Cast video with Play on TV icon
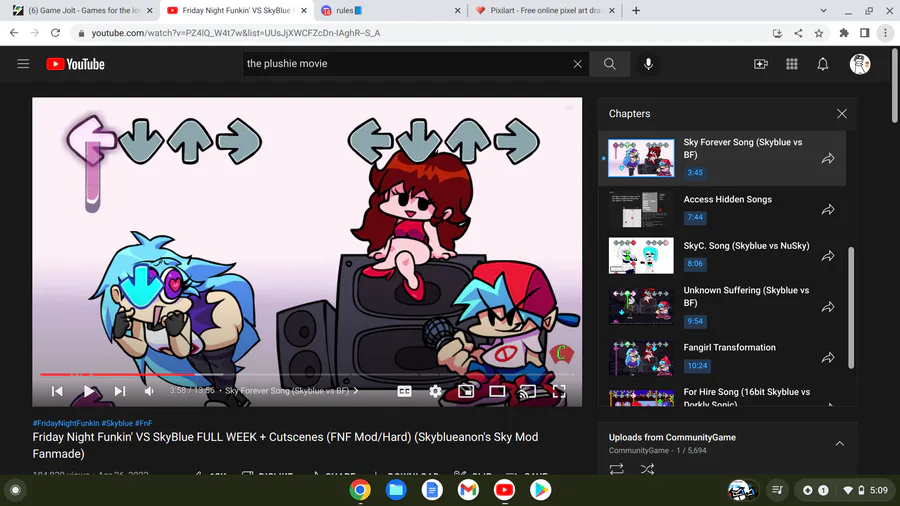Viewport: 900px width, 506px height. click(527, 391)
